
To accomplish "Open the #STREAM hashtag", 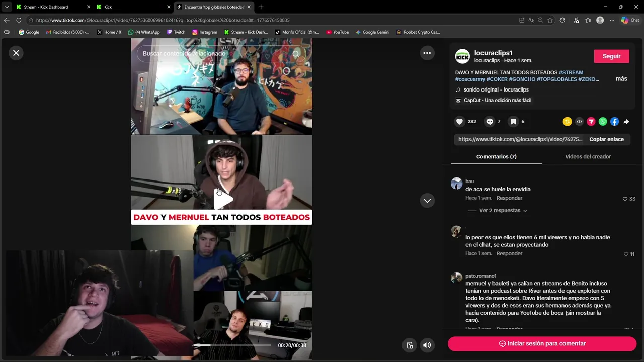I will 571,72.
